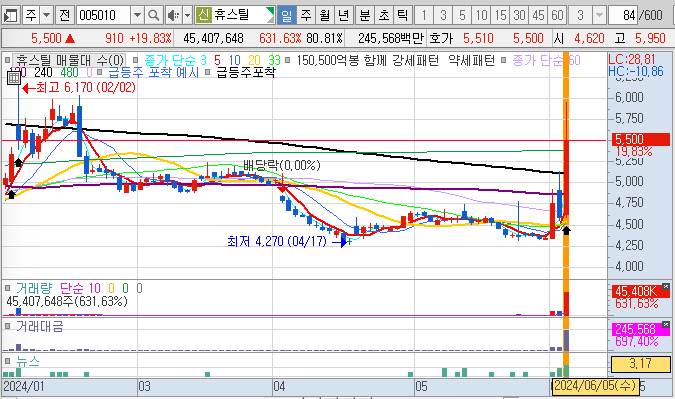This screenshot has height=399, width=675.
Task: Click the green 신 badge icon
Action: (203, 15)
